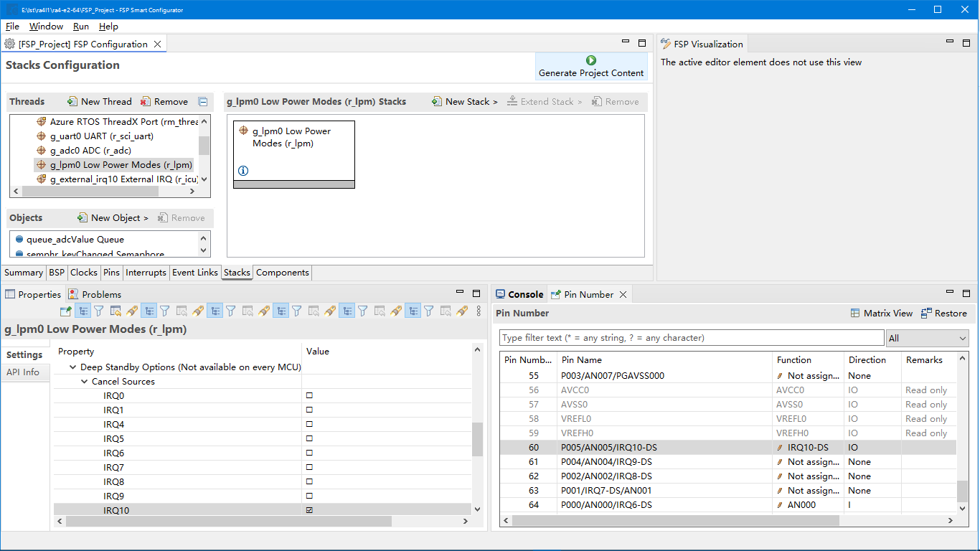
Task: Maximize the FSP Visualization panel
Action: click(x=966, y=43)
